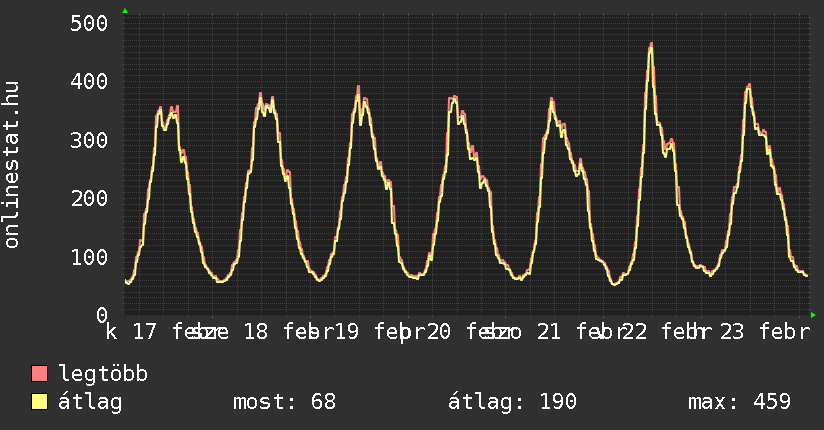824x430 pixels.
Task: Click the green arrow atop the y-axis
Action: [x=124, y=11]
